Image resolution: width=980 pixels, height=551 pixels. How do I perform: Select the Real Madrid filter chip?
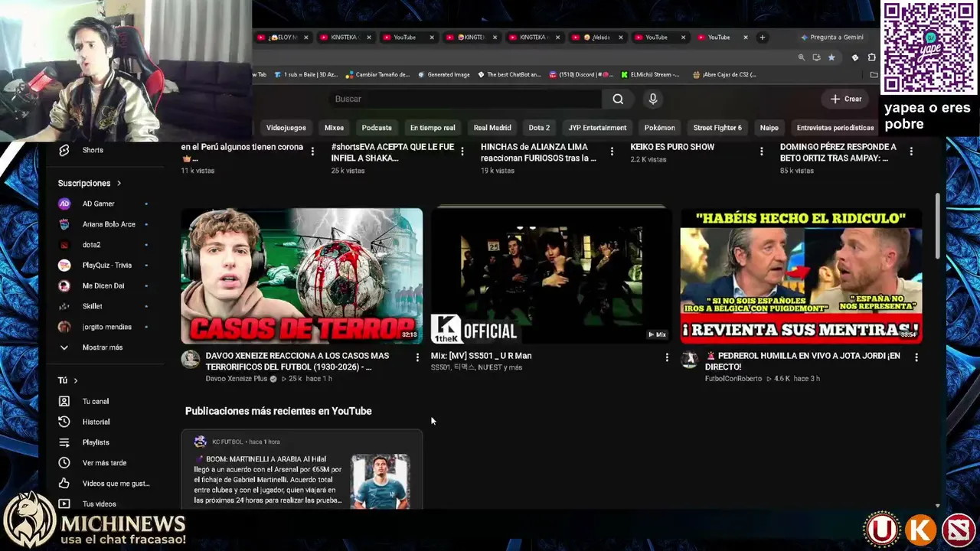(492, 128)
